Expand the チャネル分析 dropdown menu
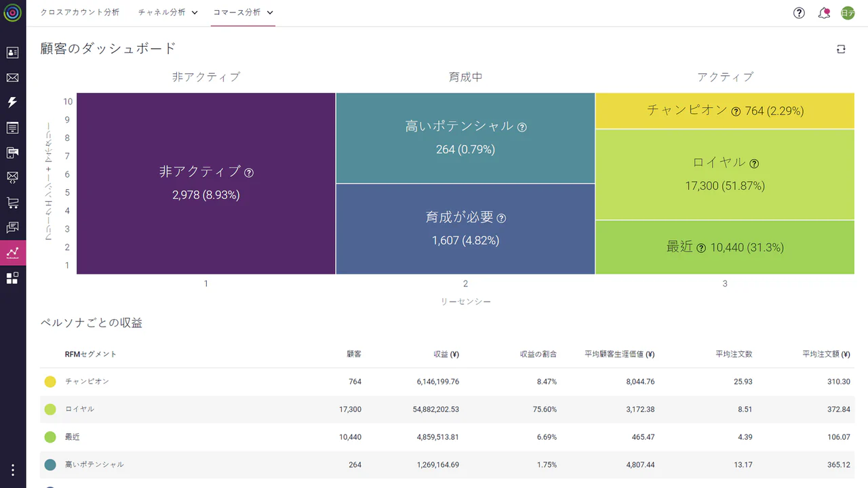This screenshot has height=488, width=868. (168, 13)
